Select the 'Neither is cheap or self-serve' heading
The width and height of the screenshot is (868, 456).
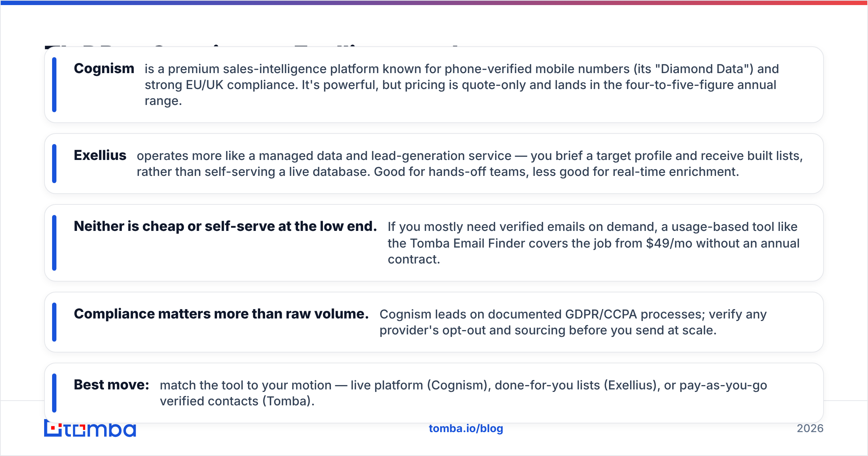click(x=225, y=226)
